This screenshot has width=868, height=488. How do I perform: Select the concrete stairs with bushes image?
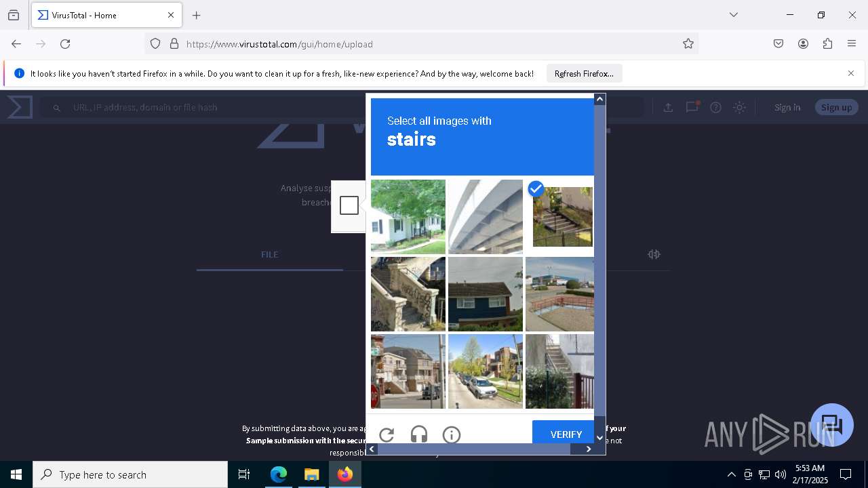coord(560,371)
